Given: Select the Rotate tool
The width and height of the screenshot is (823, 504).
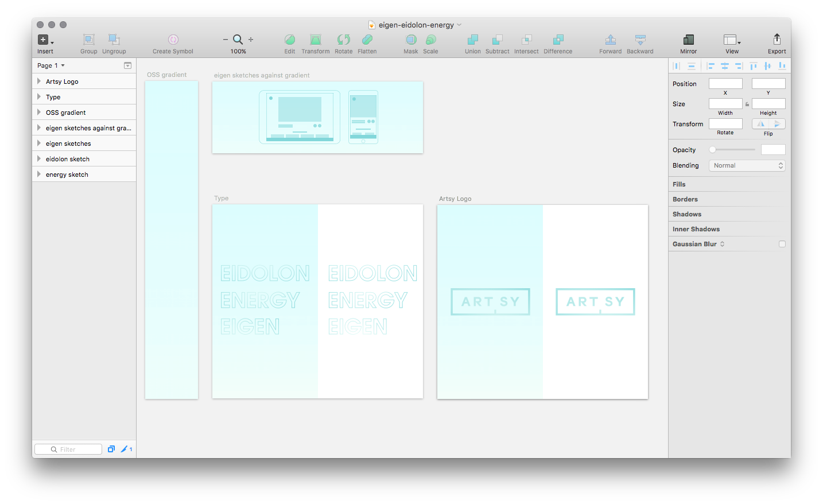Looking at the screenshot, I should pyautogui.click(x=344, y=40).
